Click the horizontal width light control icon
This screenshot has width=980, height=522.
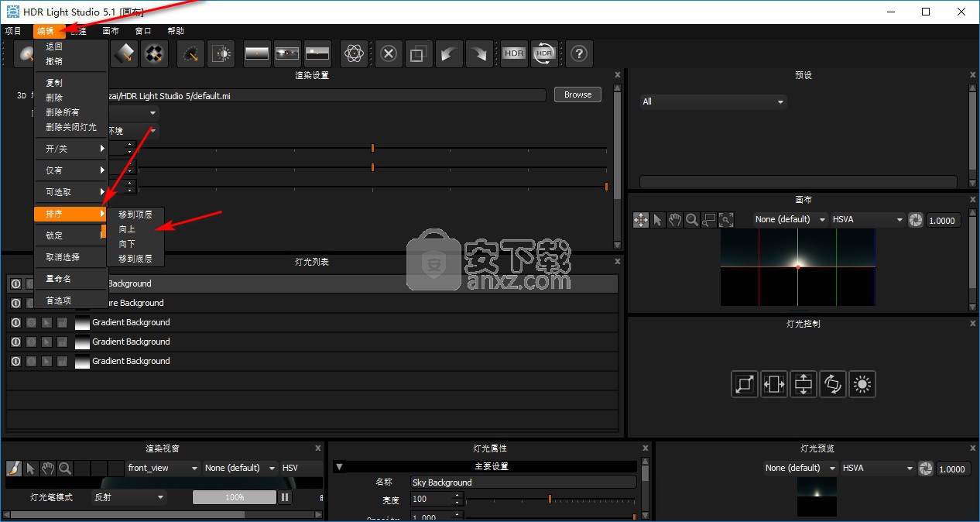774,384
